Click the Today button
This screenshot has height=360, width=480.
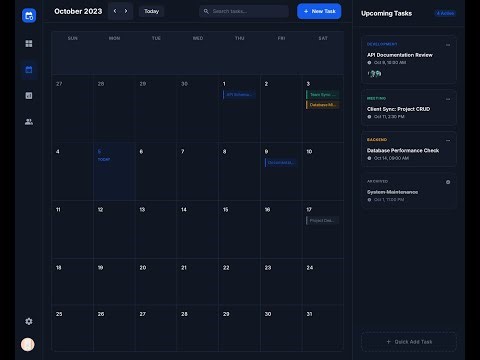(x=151, y=11)
